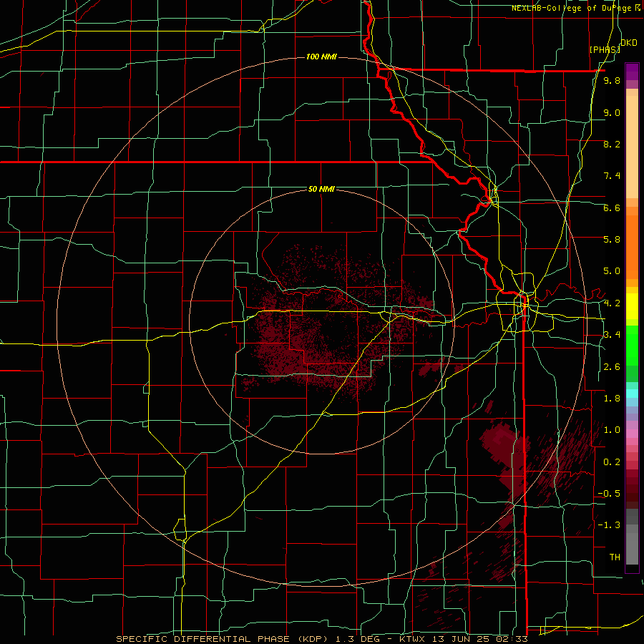The width and height of the screenshot is (644, 644).
Task: Click the 3.4 color scale value
Action: tap(612, 335)
